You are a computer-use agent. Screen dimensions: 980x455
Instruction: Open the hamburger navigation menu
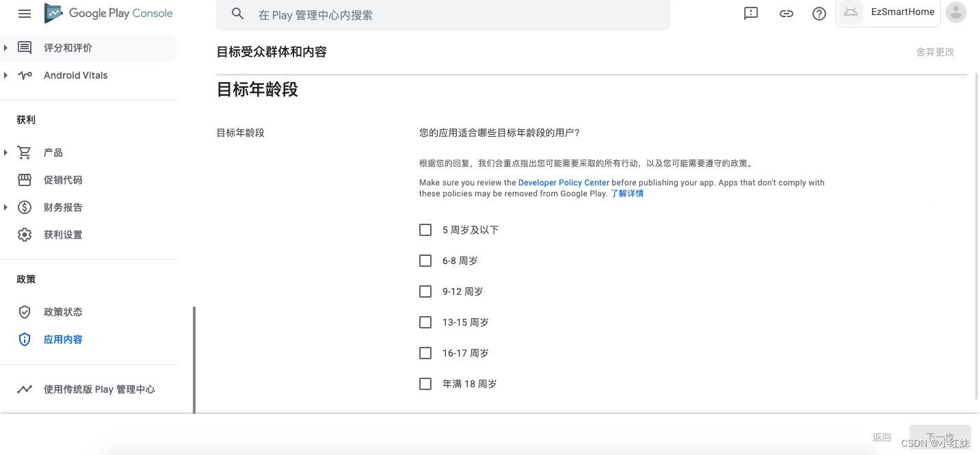[25, 12]
